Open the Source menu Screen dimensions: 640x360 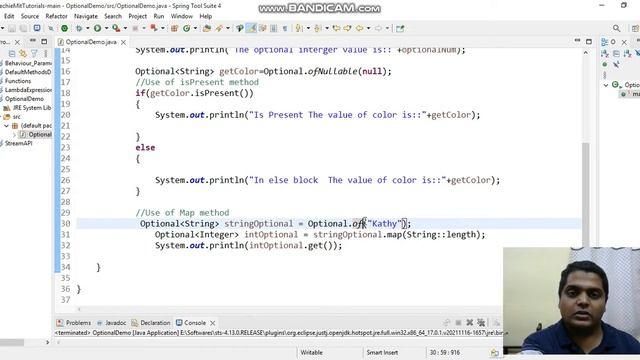pyautogui.click(x=30, y=16)
